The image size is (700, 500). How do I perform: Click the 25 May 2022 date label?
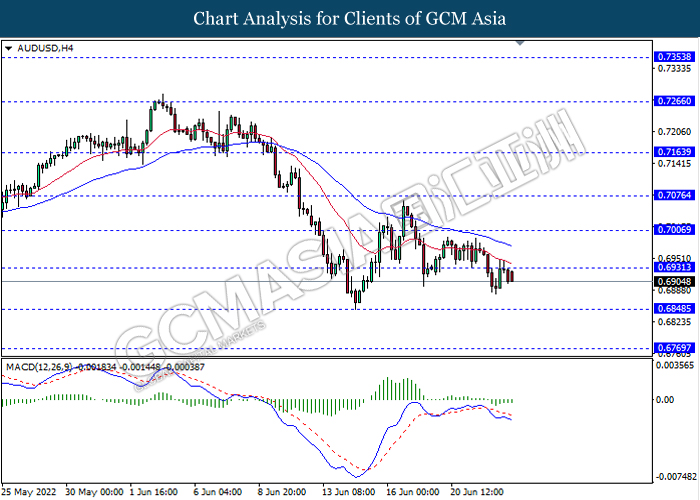(x=29, y=492)
